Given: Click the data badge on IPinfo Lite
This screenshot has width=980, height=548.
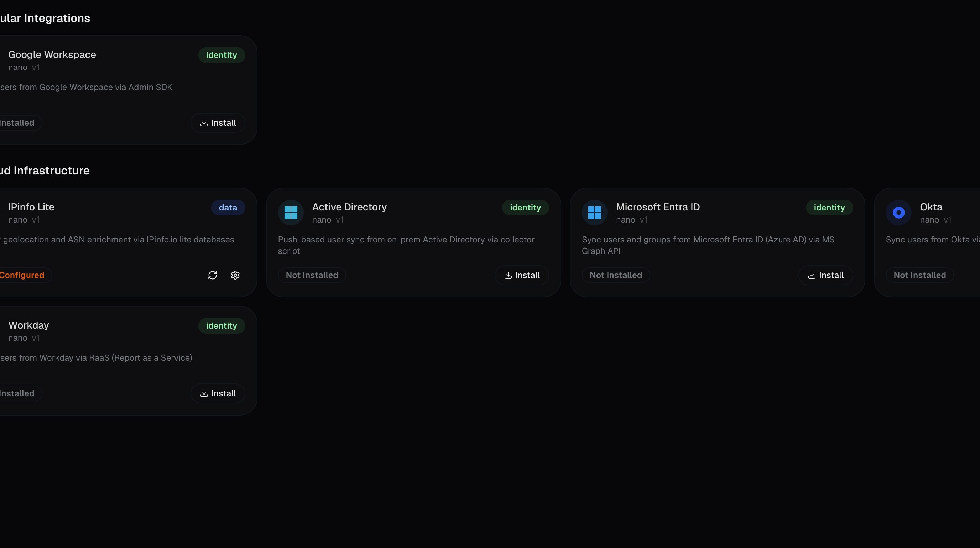Looking at the screenshot, I should tap(228, 207).
